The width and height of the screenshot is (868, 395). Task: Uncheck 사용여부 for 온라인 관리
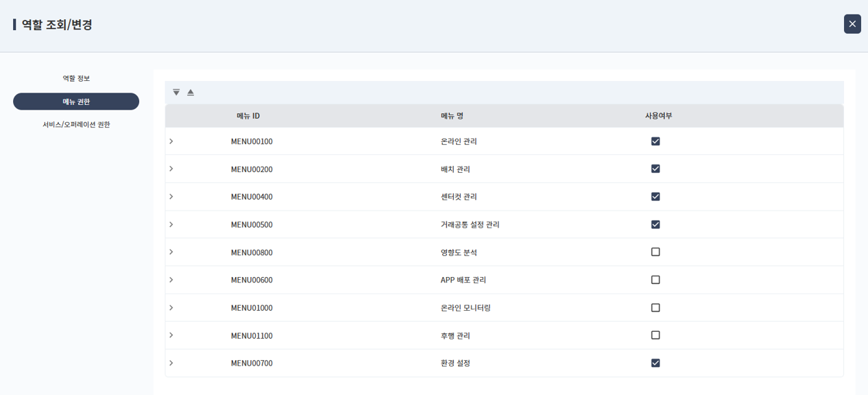pos(655,141)
